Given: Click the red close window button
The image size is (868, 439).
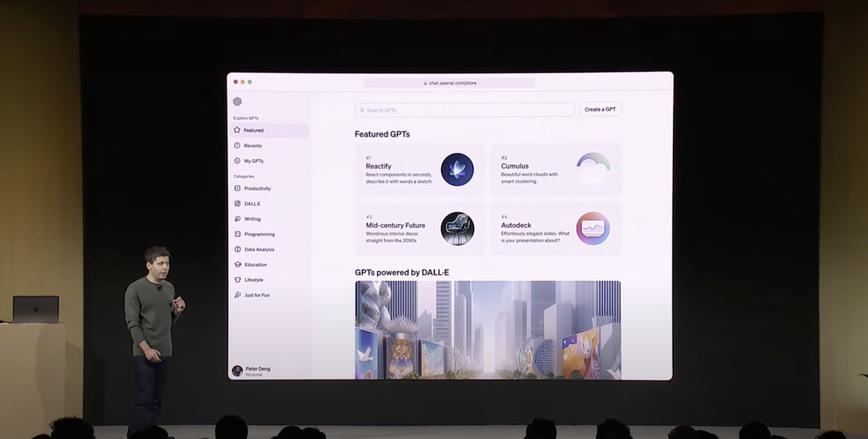Looking at the screenshot, I should click(235, 82).
